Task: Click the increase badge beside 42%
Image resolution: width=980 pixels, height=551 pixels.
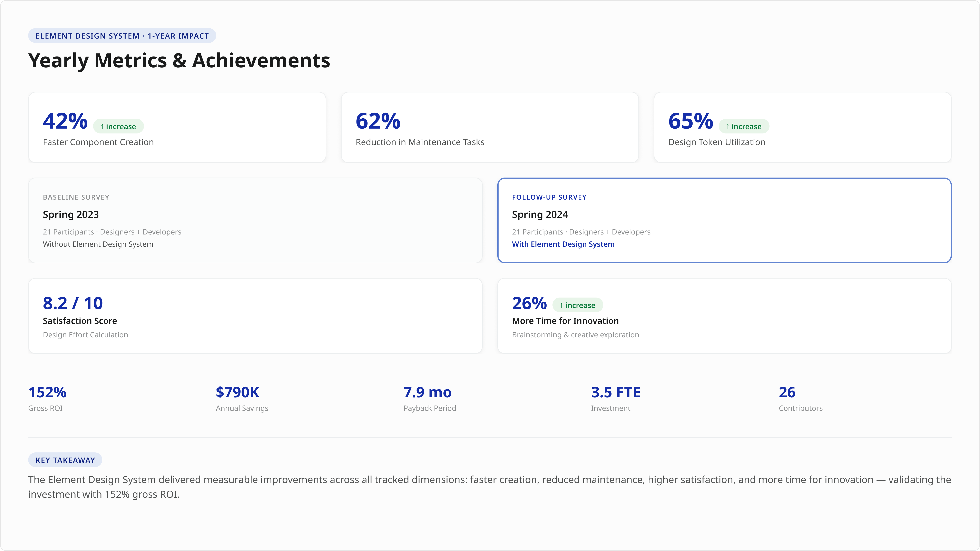Action: click(x=118, y=126)
